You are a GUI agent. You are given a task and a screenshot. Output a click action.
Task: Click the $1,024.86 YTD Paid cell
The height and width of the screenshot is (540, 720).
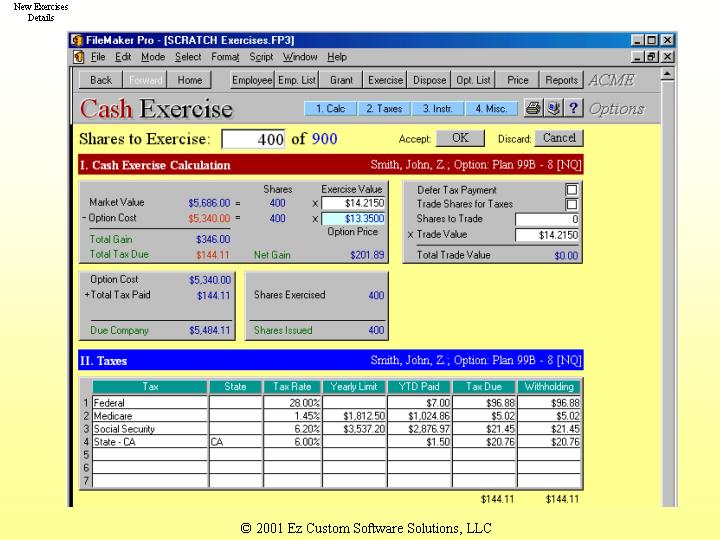tap(419, 416)
